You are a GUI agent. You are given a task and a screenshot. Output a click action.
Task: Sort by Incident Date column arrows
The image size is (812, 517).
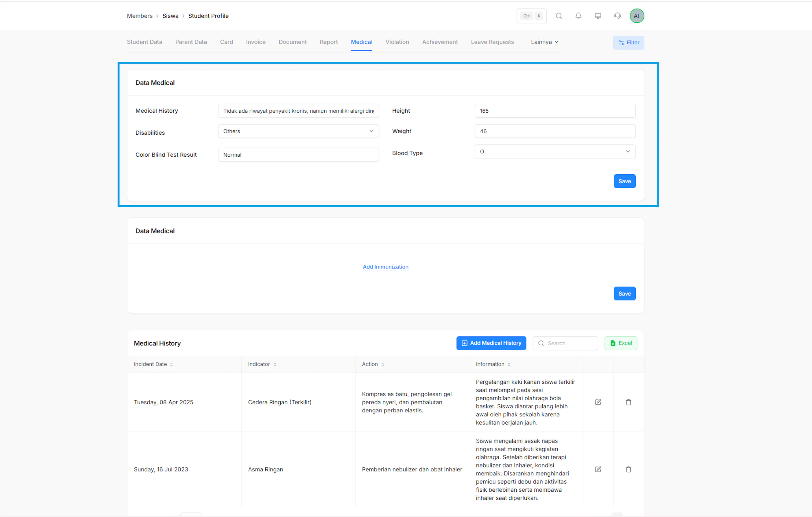pyautogui.click(x=172, y=364)
